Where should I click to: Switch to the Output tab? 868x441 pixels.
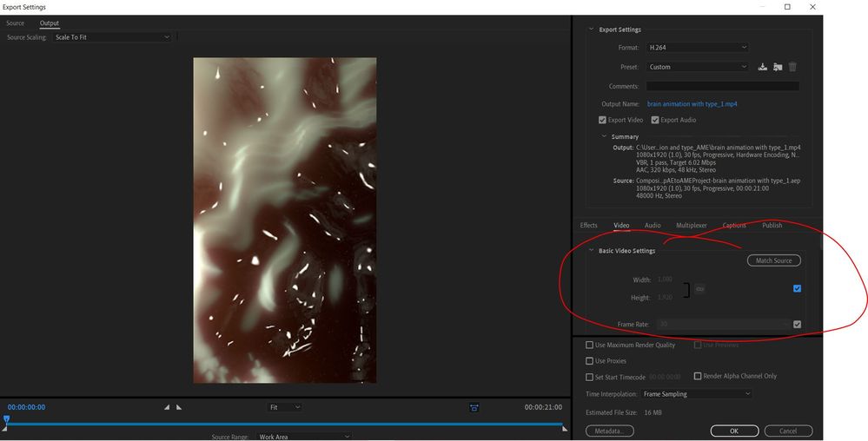coord(50,23)
